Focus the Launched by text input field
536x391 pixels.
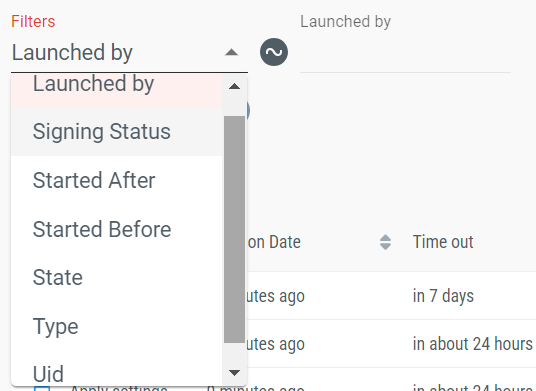click(x=405, y=53)
